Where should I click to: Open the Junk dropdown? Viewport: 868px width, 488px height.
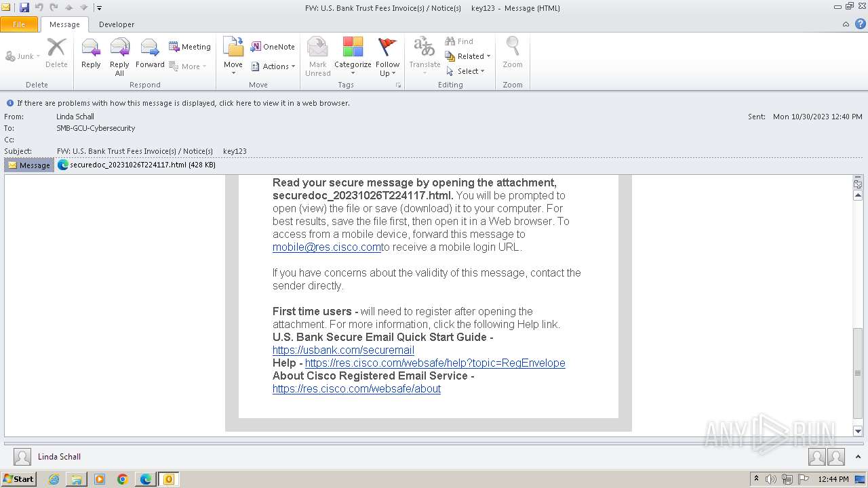coord(22,56)
